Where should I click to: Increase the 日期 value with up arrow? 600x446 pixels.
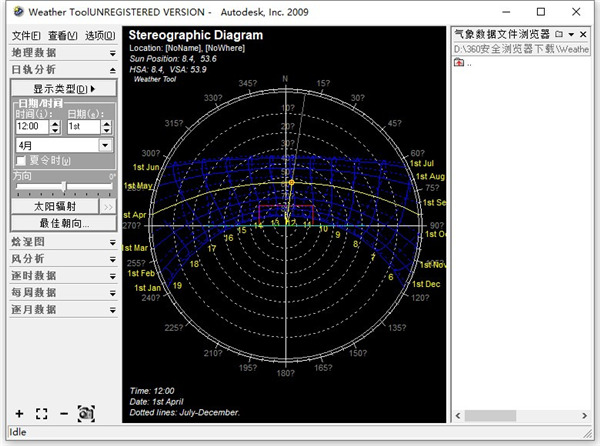click(x=107, y=124)
